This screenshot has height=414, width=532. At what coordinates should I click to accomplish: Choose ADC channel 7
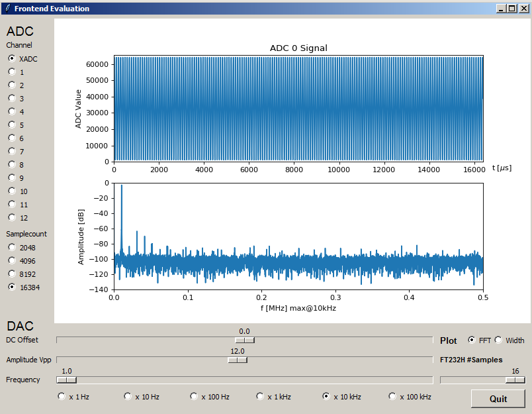coord(12,151)
